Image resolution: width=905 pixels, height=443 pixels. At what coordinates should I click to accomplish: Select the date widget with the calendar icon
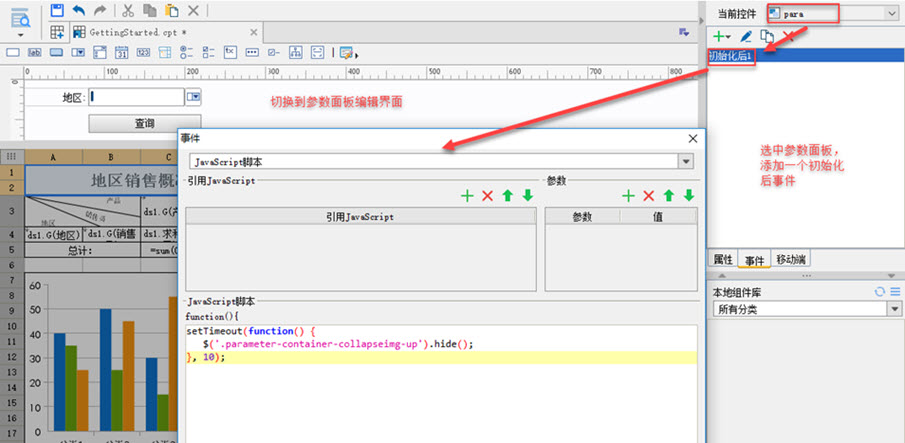(x=122, y=52)
